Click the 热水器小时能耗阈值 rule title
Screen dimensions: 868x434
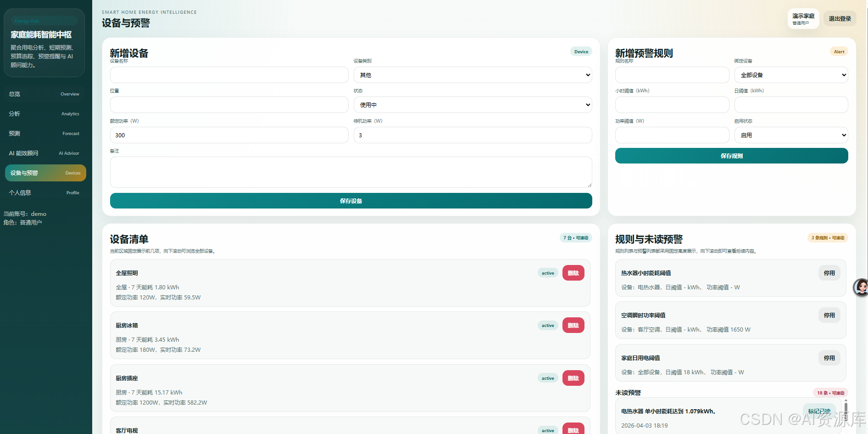[646, 273]
